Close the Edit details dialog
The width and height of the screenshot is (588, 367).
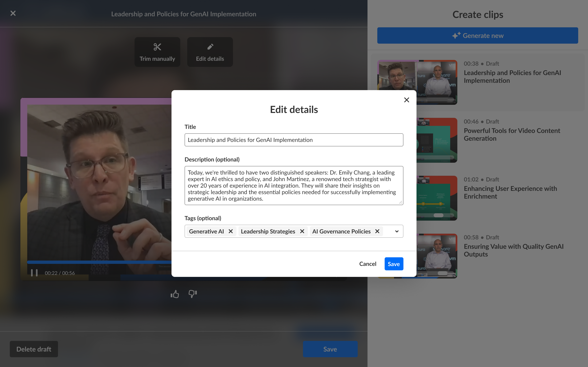tap(406, 100)
